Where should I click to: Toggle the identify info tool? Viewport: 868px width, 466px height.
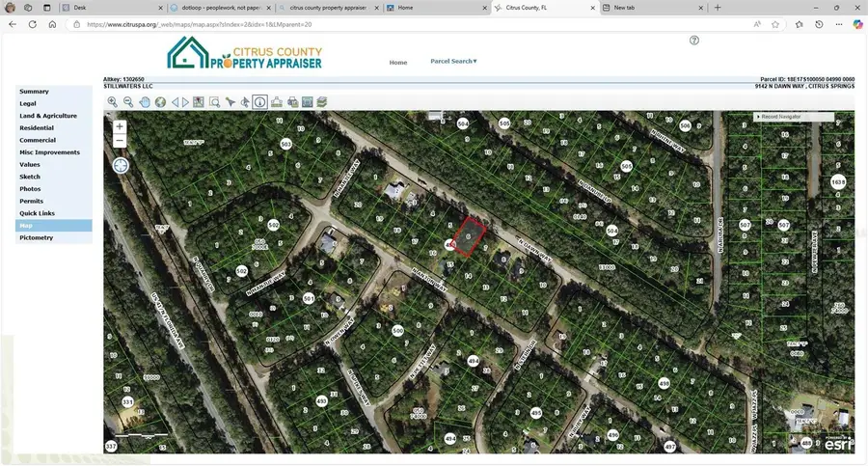click(260, 101)
